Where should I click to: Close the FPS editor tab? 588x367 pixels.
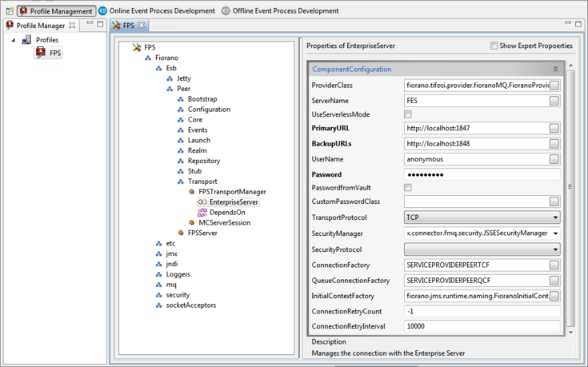pos(142,25)
